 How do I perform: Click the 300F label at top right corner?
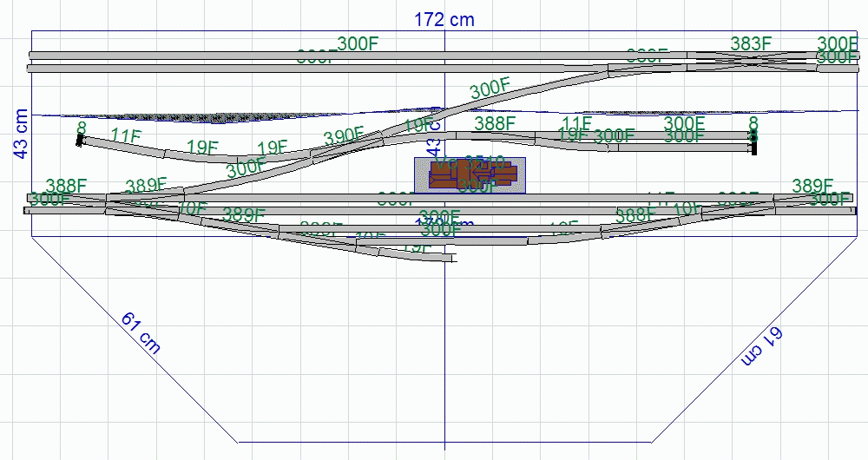click(x=838, y=43)
